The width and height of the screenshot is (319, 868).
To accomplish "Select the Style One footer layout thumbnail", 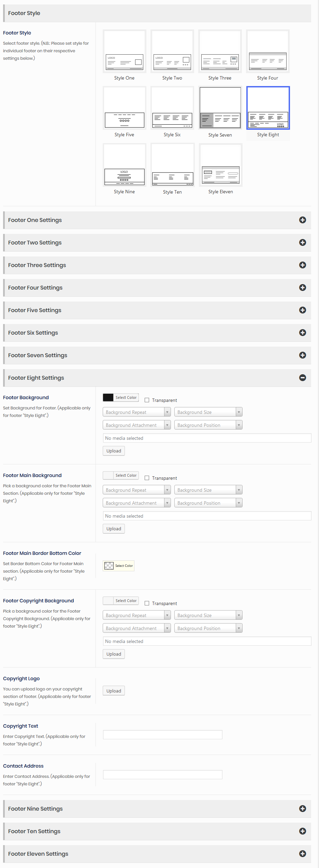I will tap(124, 51).
